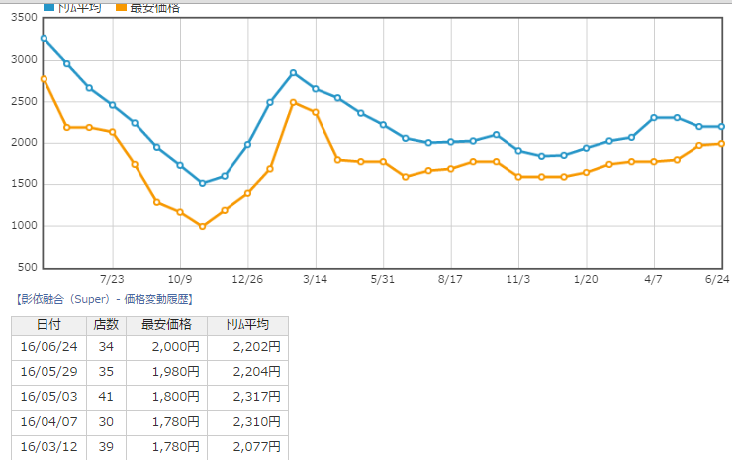Image resolution: width=732 pixels, height=460 pixels.
Task: Click the 4/7 x-axis label
Action: (x=654, y=280)
